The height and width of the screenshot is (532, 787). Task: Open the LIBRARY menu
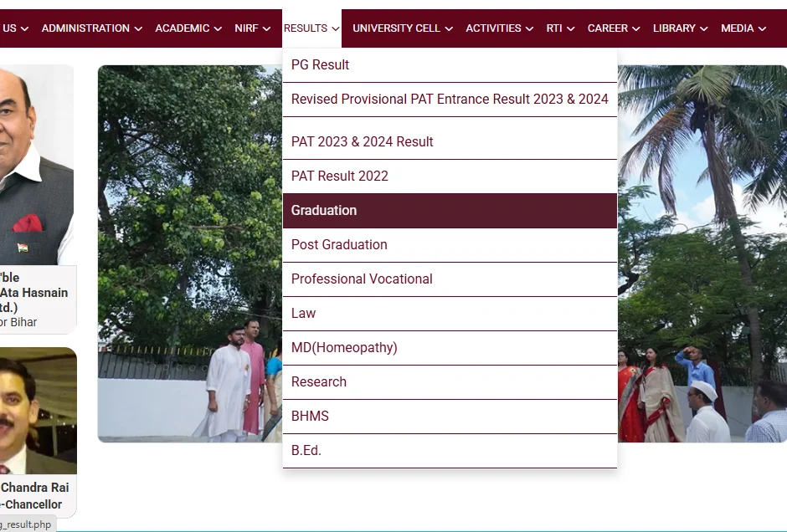click(680, 28)
